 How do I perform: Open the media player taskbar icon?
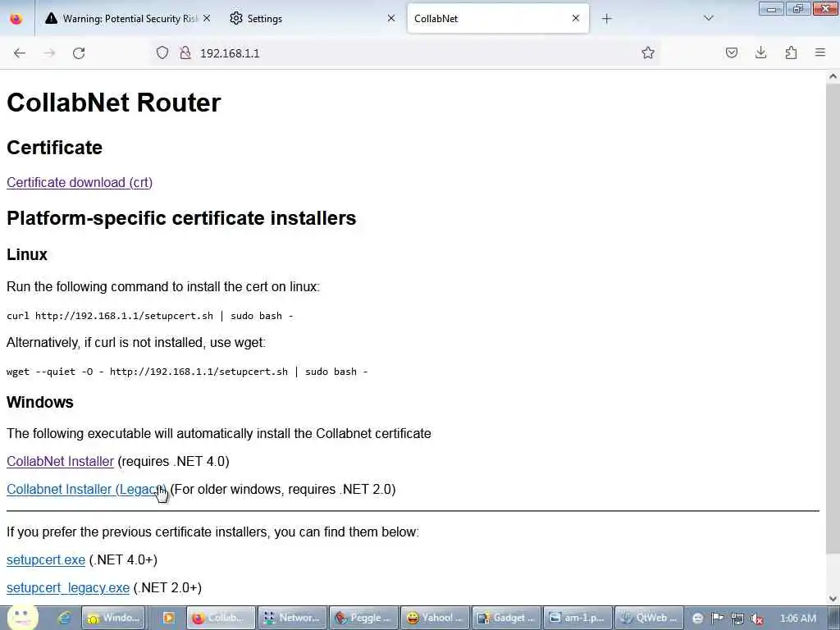(167, 619)
